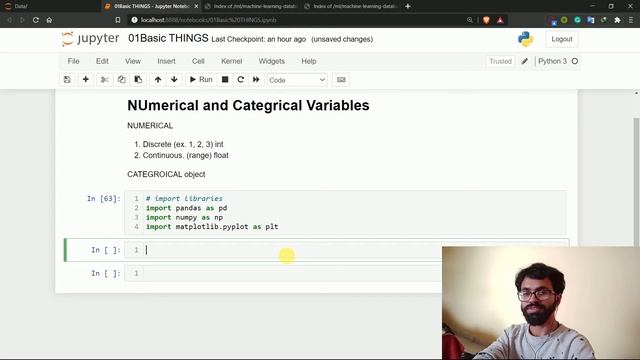
Task: Open a new browser tab with plus
Action: tap(408, 6)
